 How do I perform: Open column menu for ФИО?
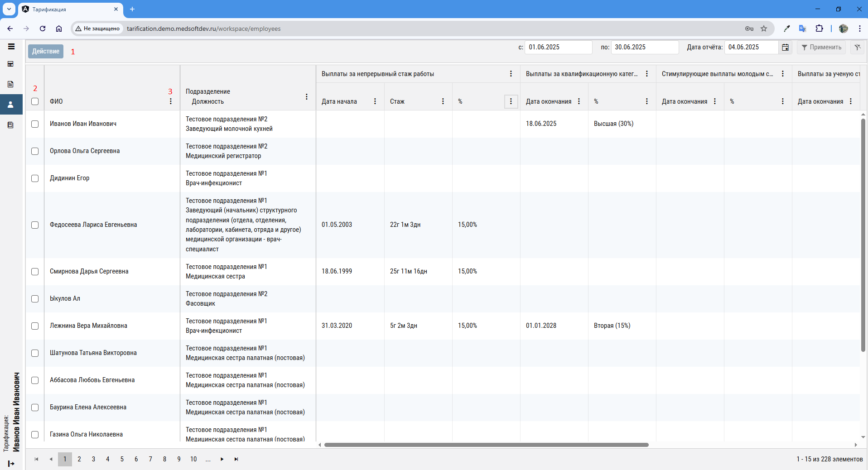[x=171, y=101]
